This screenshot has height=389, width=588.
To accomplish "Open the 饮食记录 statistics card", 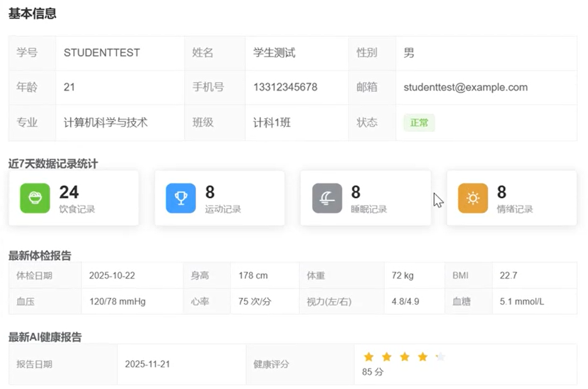I will (x=73, y=198).
